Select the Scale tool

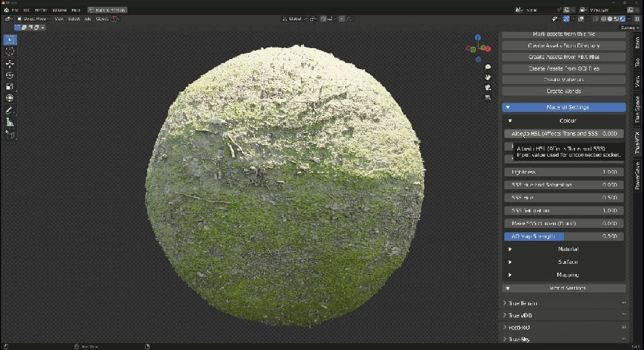10,87
